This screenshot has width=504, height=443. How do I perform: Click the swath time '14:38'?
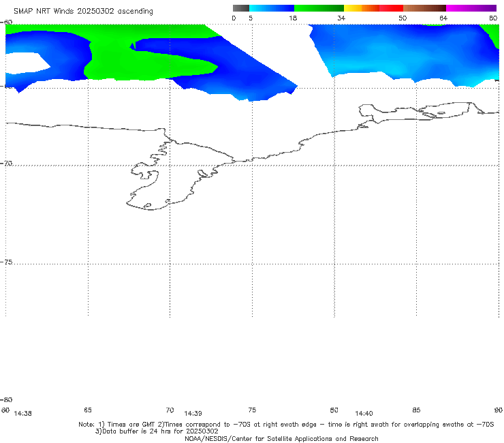23,414
